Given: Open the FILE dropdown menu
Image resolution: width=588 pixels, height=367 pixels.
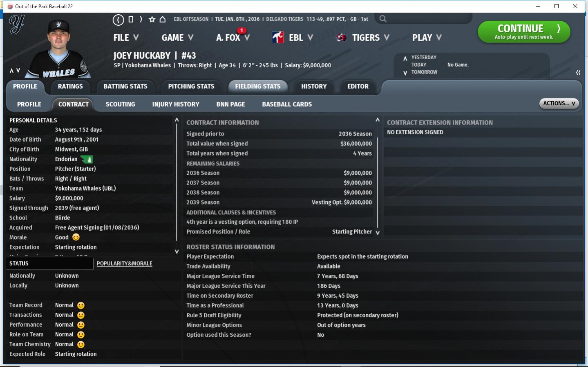Looking at the screenshot, I should tap(126, 38).
